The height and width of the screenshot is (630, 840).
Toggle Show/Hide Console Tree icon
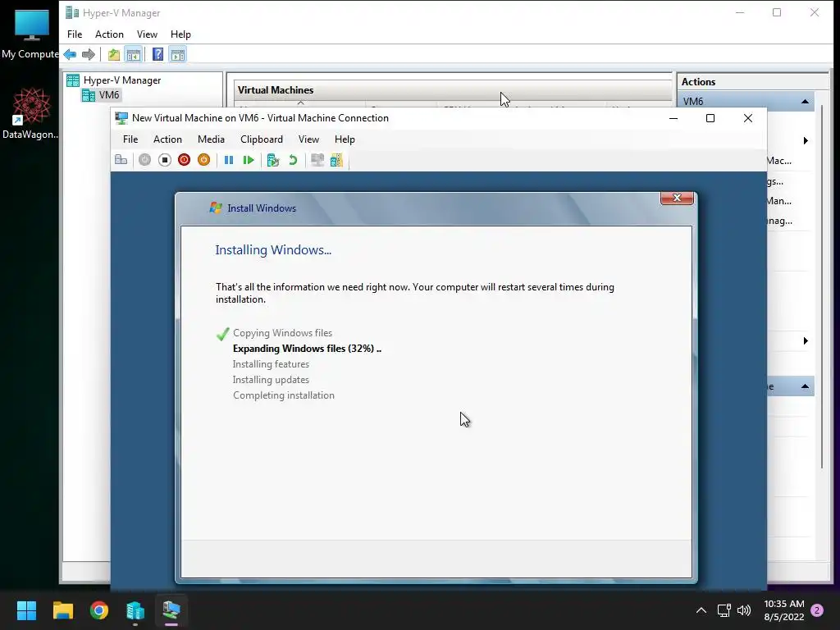134,54
